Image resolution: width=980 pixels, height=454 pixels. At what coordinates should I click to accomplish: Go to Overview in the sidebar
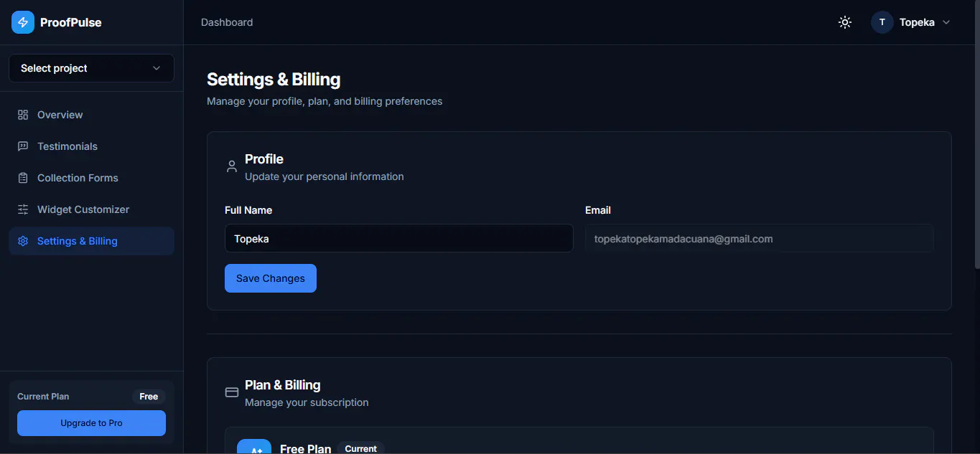click(x=91, y=115)
